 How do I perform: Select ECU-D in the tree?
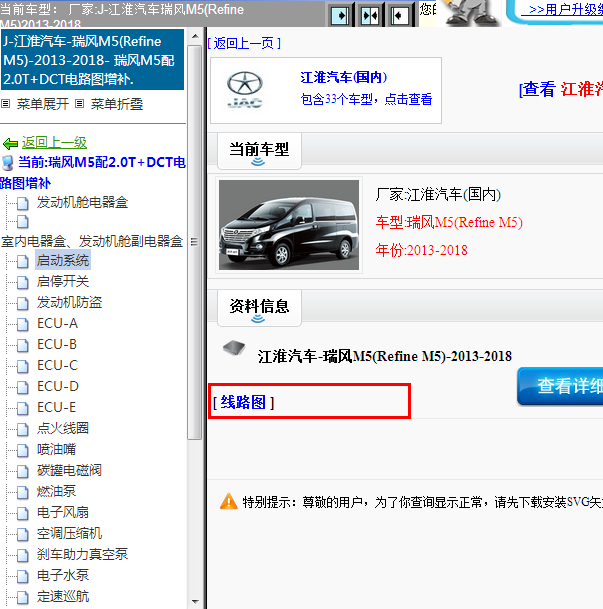58,386
